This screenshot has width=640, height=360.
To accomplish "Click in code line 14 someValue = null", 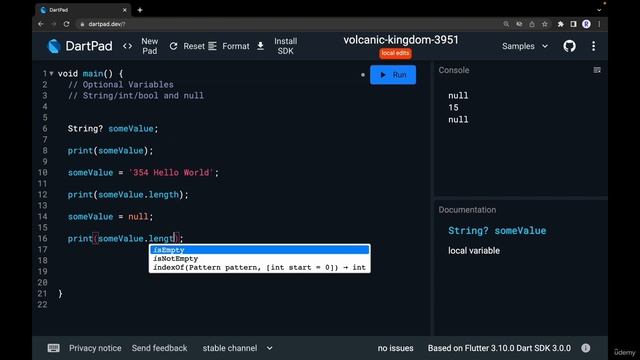I will (x=110, y=217).
